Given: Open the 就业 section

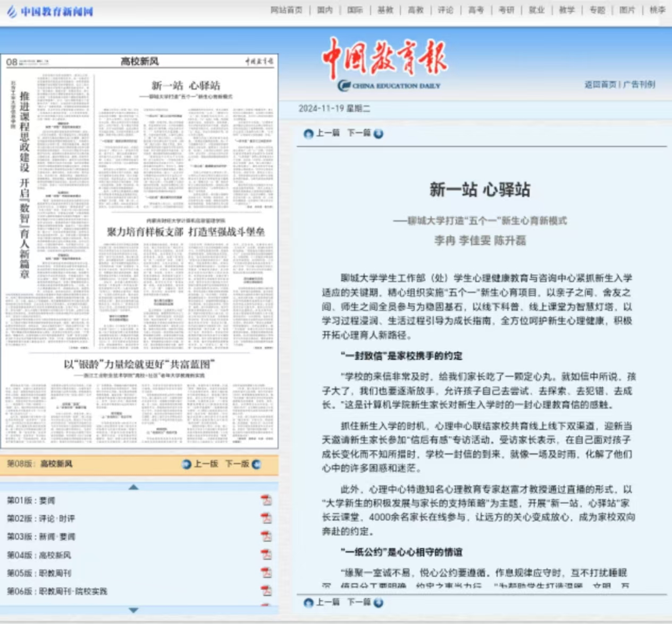Looking at the screenshot, I should (x=536, y=10).
